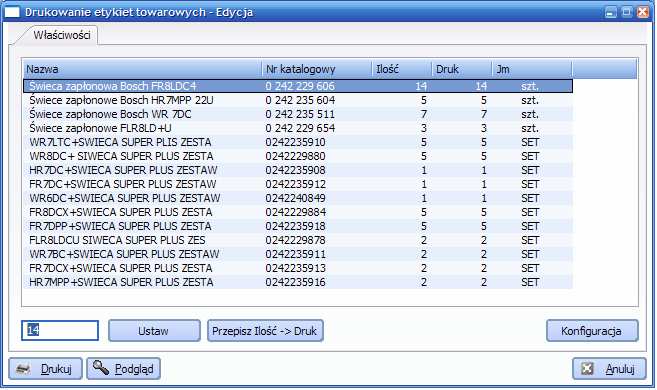Click catalog number 0242235910
The width and height of the screenshot is (657, 390).
click(x=295, y=142)
